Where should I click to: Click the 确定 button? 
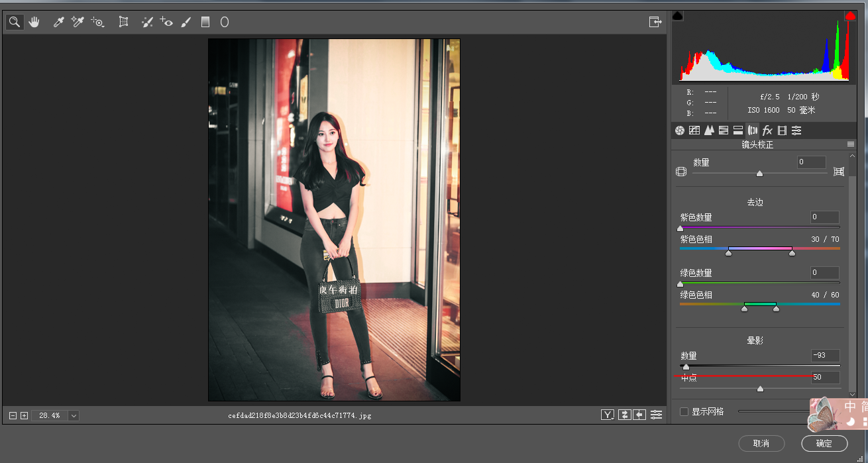(824, 443)
